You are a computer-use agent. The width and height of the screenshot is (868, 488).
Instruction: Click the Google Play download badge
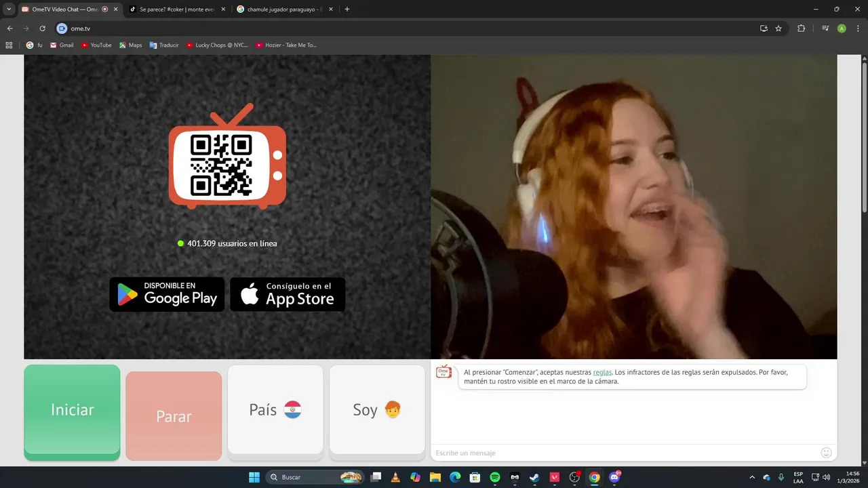tap(167, 294)
